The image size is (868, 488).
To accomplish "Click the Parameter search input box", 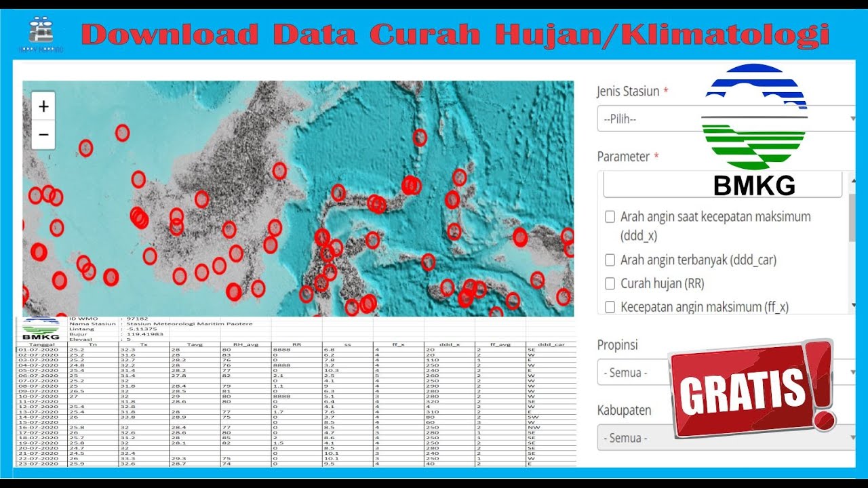I will (722, 185).
